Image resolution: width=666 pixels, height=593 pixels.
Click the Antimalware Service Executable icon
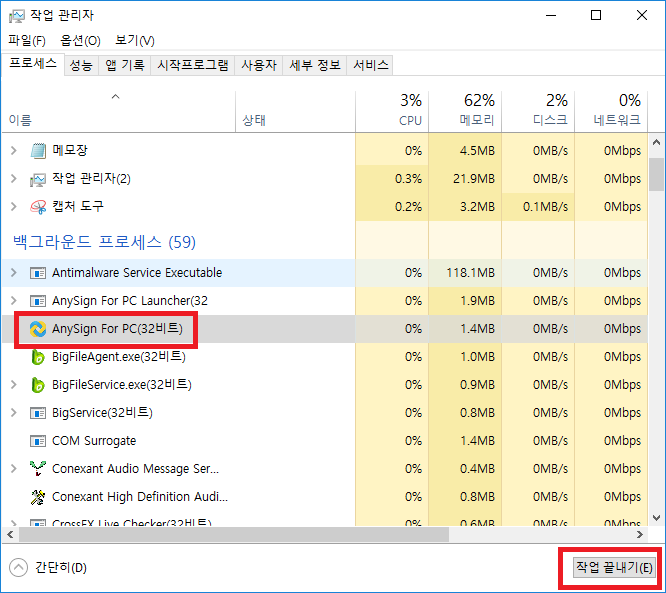[38, 273]
